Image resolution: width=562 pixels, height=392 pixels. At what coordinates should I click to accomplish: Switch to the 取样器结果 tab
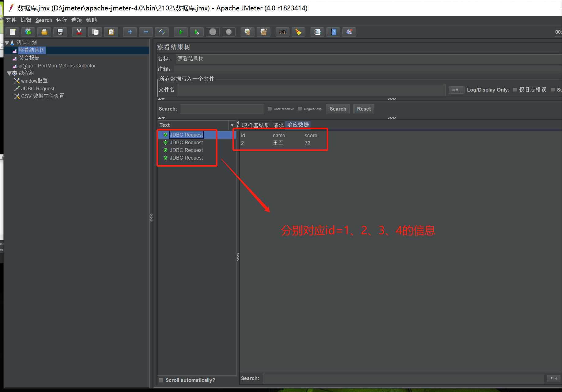tap(255, 125)
